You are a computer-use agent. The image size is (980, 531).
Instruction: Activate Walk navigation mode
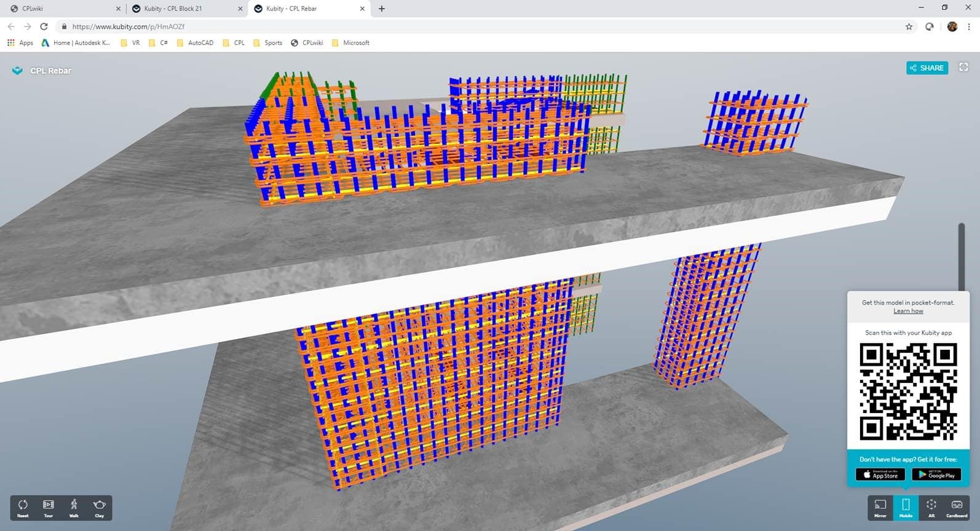point(74,507)
